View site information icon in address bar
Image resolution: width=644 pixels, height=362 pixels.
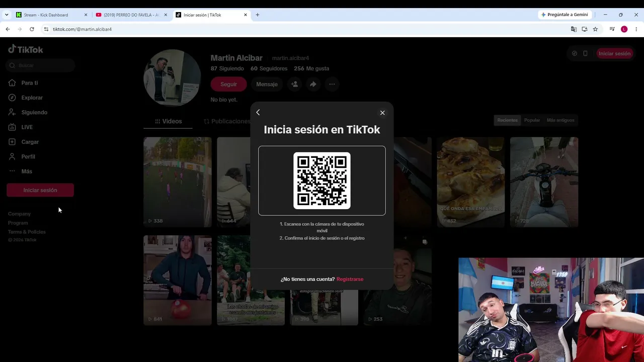click(46, 29)
